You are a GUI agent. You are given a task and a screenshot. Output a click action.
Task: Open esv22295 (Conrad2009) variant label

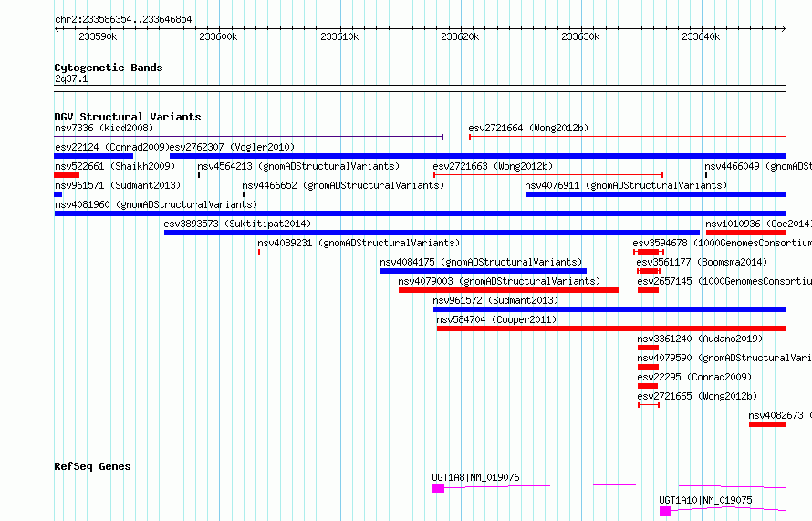[694, 377]
